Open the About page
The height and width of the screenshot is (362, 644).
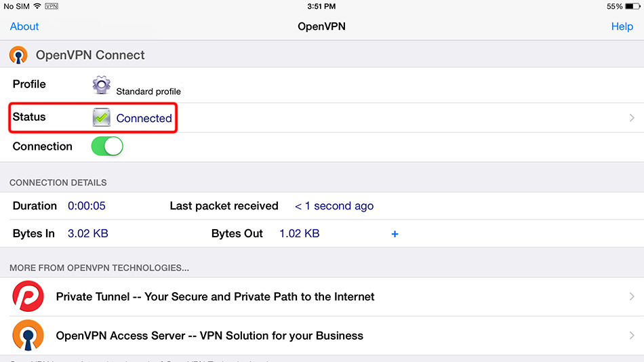[x=24, y=26]
